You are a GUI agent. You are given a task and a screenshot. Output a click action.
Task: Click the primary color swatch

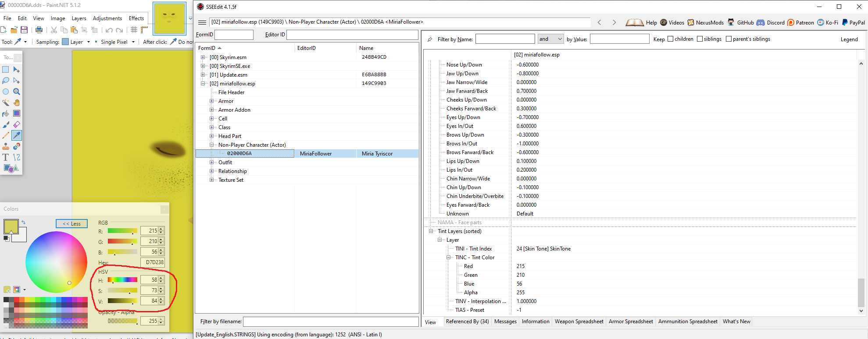pyautogui.click(x=11, y=226)
